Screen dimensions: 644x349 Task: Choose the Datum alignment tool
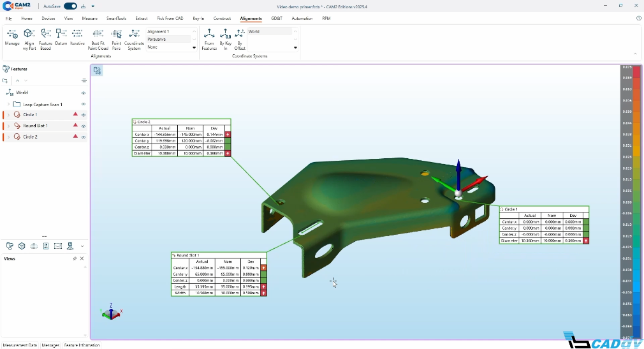(61, 37)
